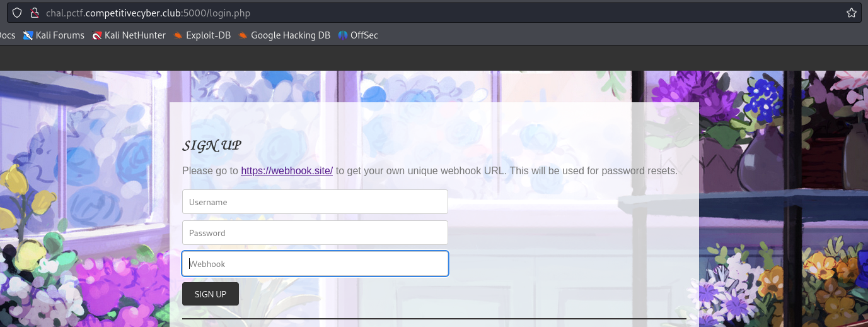Click the partially visible Docs bookmark
This screenshot has height=327, width=868.
[7, 35]
